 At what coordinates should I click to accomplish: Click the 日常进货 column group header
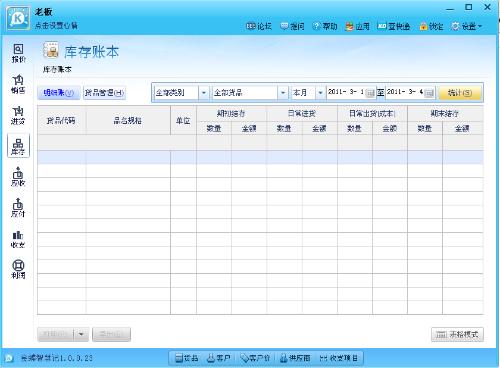[x=302, y=114]
